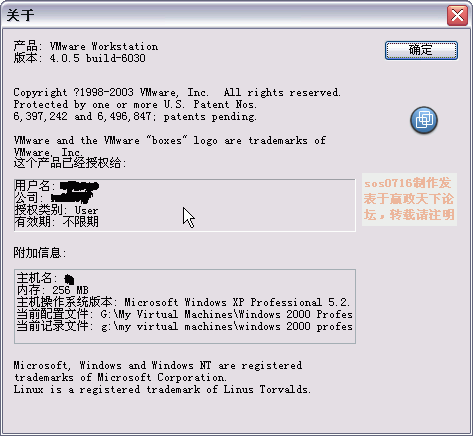Image resolution: width=473 pixels, height=436 pixels.
Task: Select the product name VMware Workstation line
Action: (86, 46)
